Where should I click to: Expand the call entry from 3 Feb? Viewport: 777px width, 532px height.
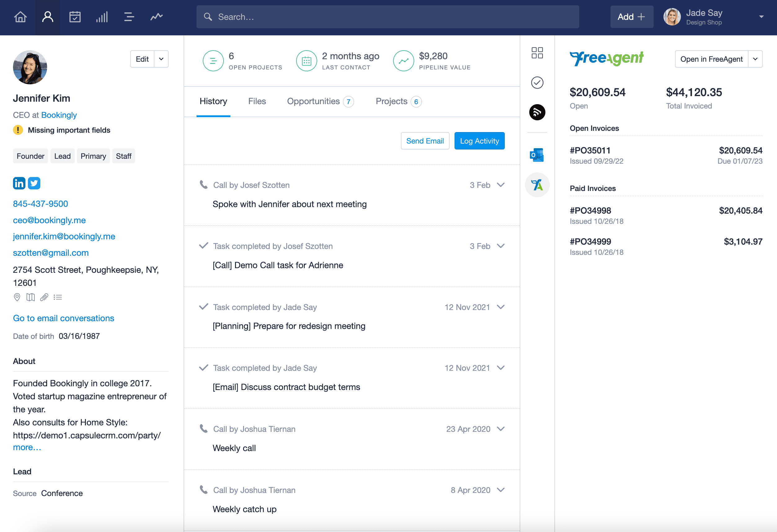pos(501,185)
